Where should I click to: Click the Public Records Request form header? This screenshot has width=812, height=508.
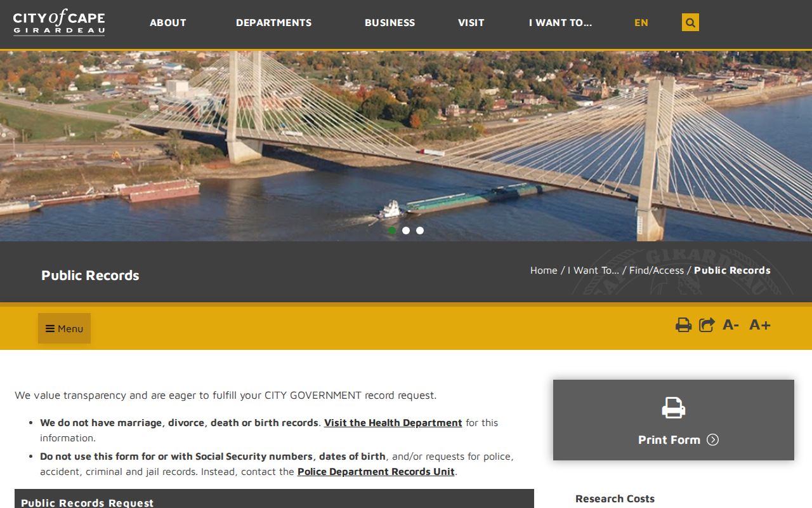click(x=274, y=498)
